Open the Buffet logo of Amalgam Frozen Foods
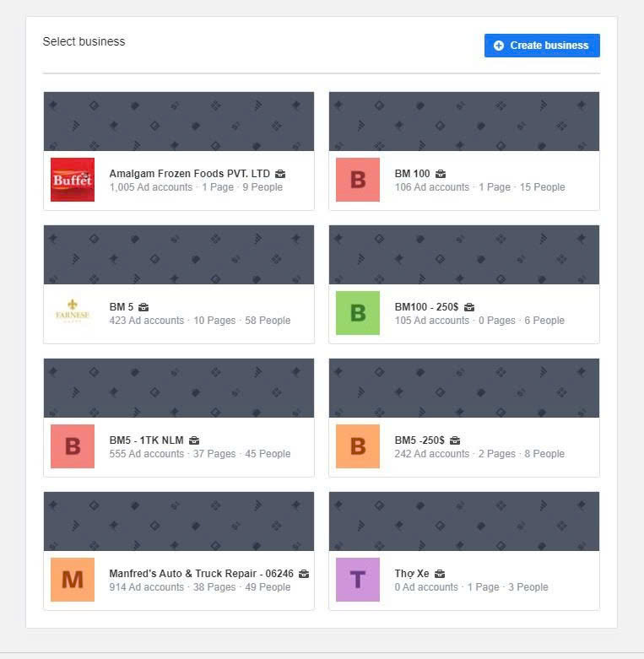The height and width of the screenshot is (659, 644). [x=73, y=180]
